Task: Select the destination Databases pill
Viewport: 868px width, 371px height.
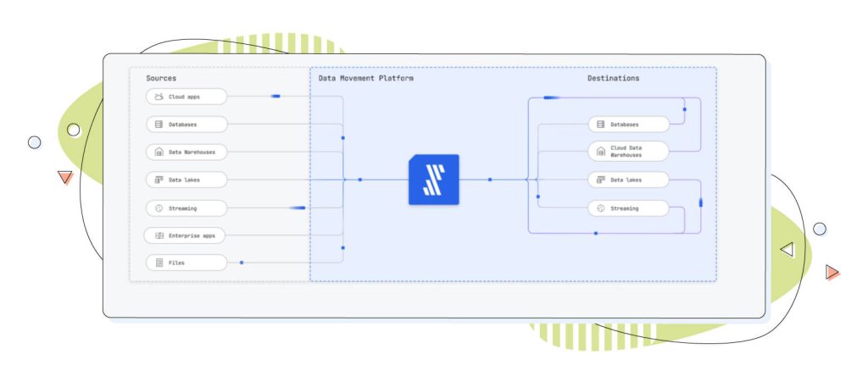Action: [628, 125]
